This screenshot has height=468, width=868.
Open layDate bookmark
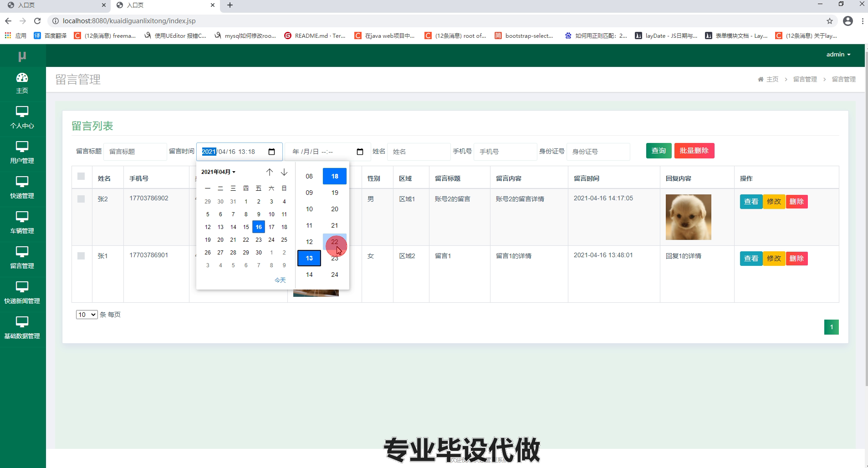[666, 36]
